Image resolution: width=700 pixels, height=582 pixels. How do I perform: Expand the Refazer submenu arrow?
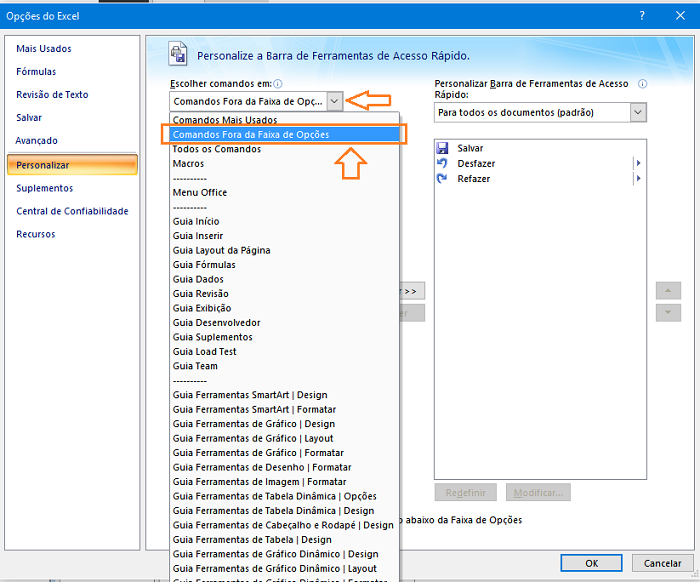(638, 178)
